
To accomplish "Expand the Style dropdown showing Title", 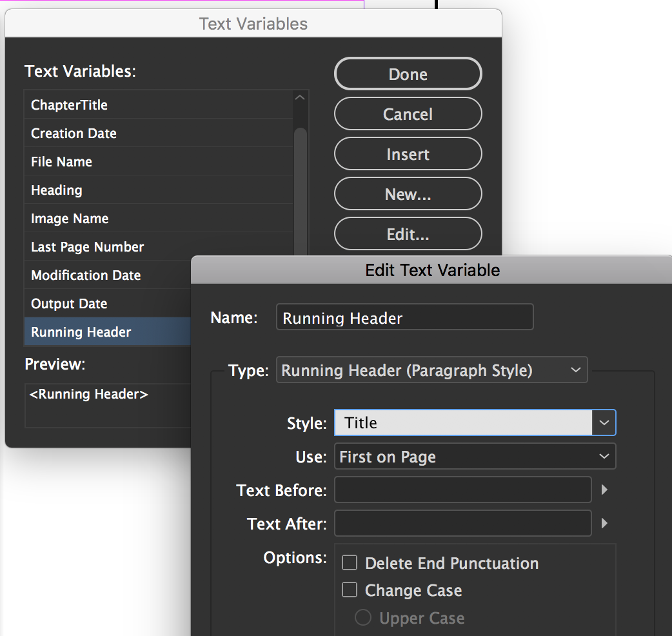I will click(x=604, y=423).
